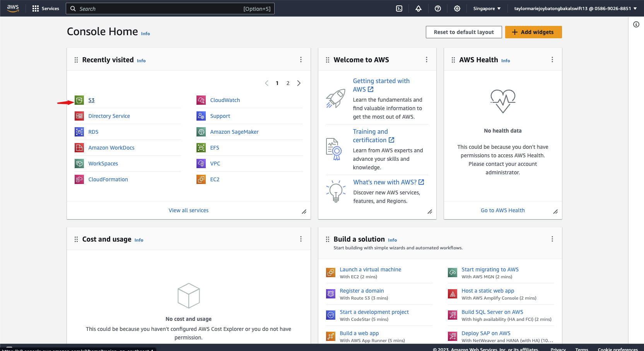Image resolution: width=644 pixels, height=351 pixels.
Task: Expand the account user dropdown
Action: [x=575, y=9]
